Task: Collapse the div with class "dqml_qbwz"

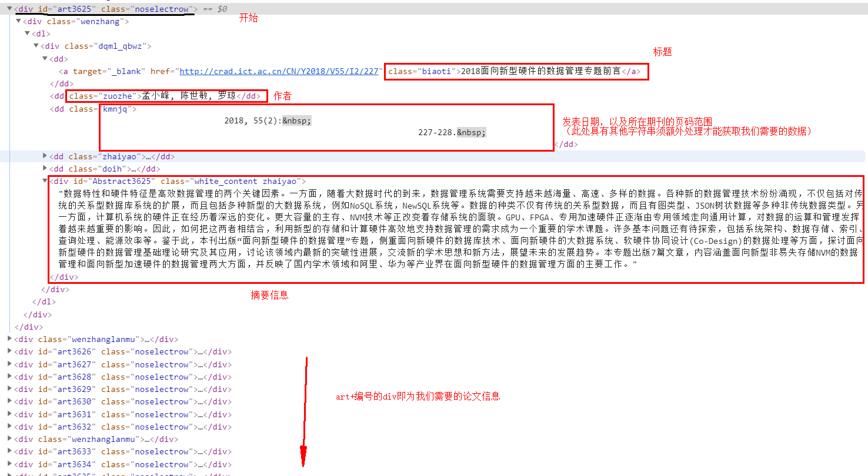Action: click(36, 46)
